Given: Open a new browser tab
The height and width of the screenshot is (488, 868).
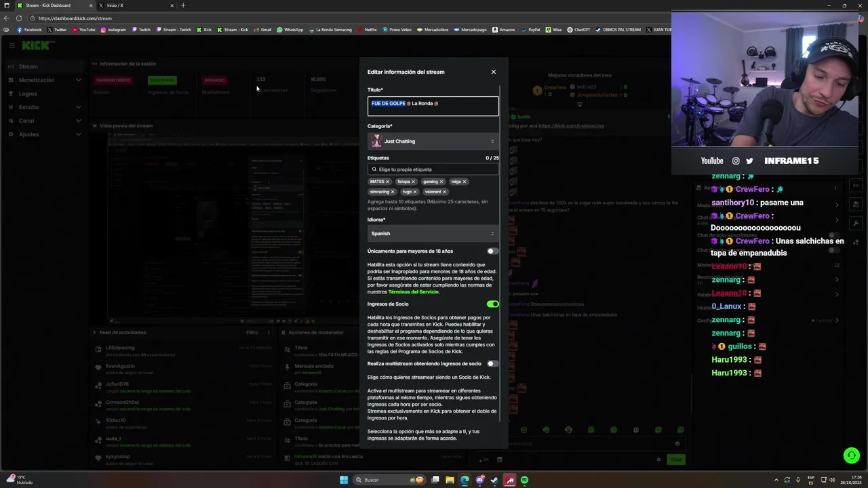Looking at the screenshot, I should pos(183,5).
